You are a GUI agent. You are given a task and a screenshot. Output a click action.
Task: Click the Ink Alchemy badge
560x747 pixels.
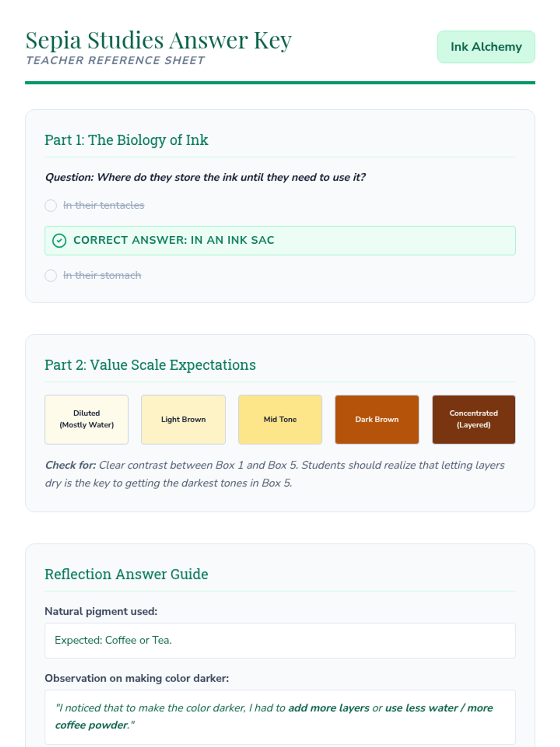click(486, 47)
